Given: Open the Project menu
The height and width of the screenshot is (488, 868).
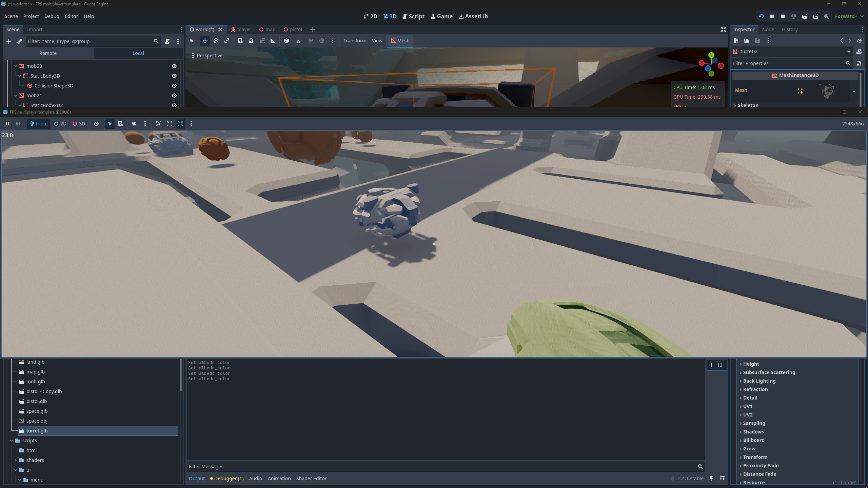Looking at the screenshot, I should coord(31,16).
